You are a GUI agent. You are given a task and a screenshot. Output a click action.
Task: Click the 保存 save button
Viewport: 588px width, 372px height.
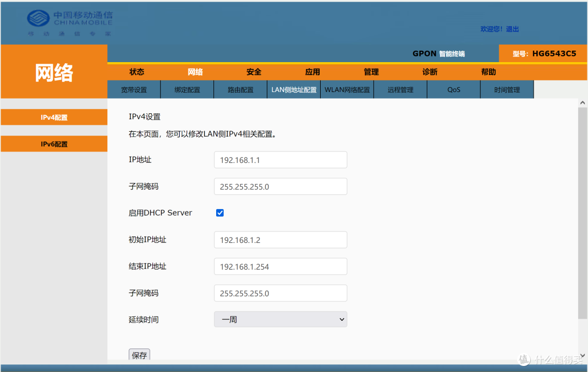[139, 355]
